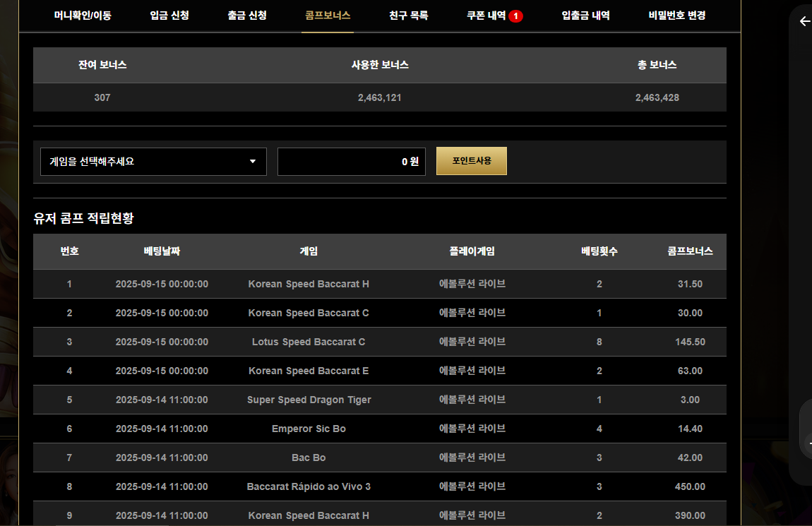This screenshot has width=812, height=526.
Task: Click the 사용한 보너스 header label
Action: pos(380,65)
